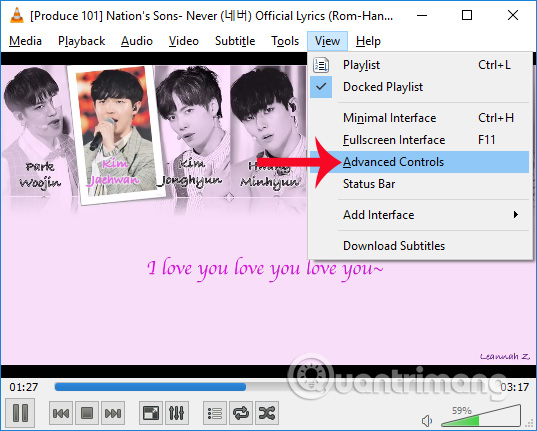Skip to next media track

pyautogui.click(x=113, y=413)
